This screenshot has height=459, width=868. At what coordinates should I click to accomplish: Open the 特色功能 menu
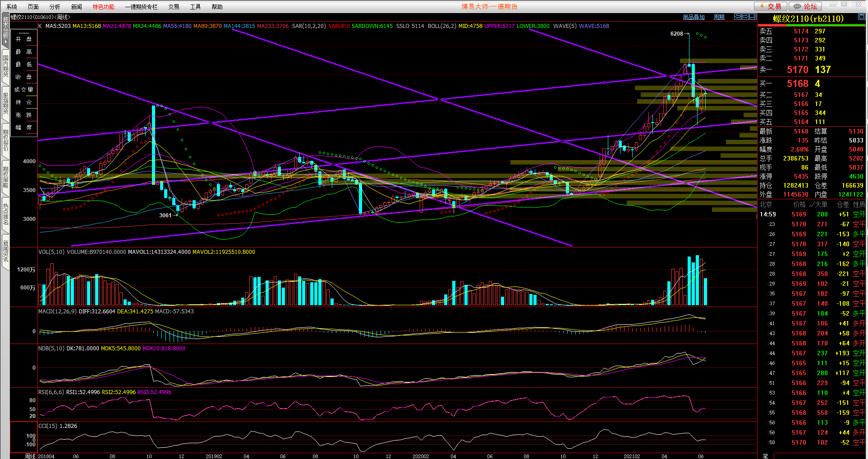pos(103,7)
